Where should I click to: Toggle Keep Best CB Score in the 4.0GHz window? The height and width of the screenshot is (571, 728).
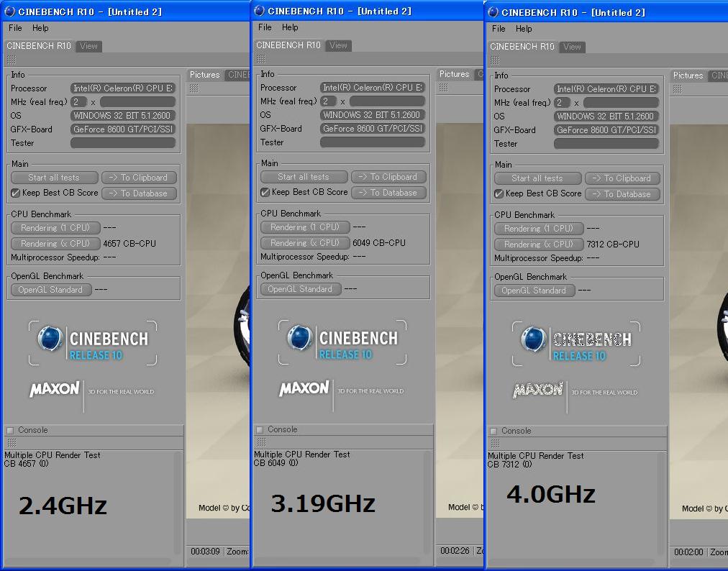pos(499,193)
